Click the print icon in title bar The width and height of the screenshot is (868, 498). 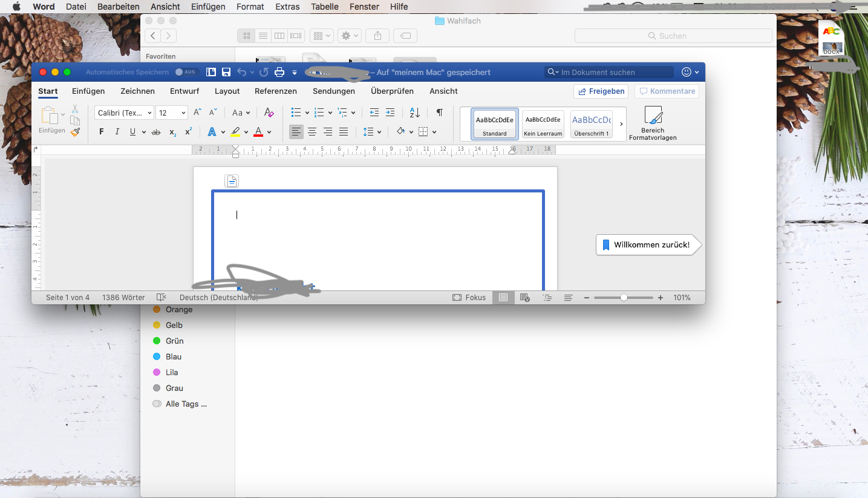(x=279, y=72)
